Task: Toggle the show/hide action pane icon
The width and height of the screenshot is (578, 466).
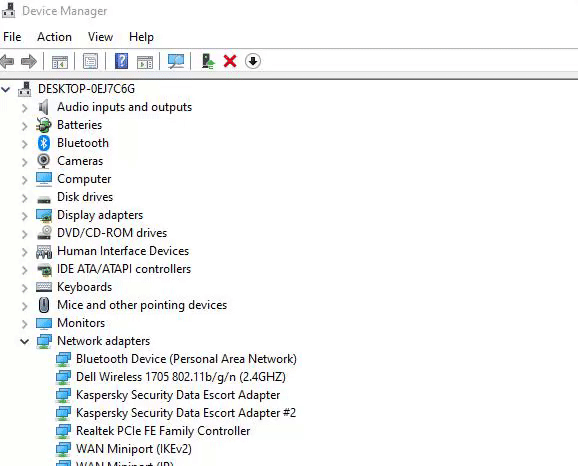Action: coord(145,62)
